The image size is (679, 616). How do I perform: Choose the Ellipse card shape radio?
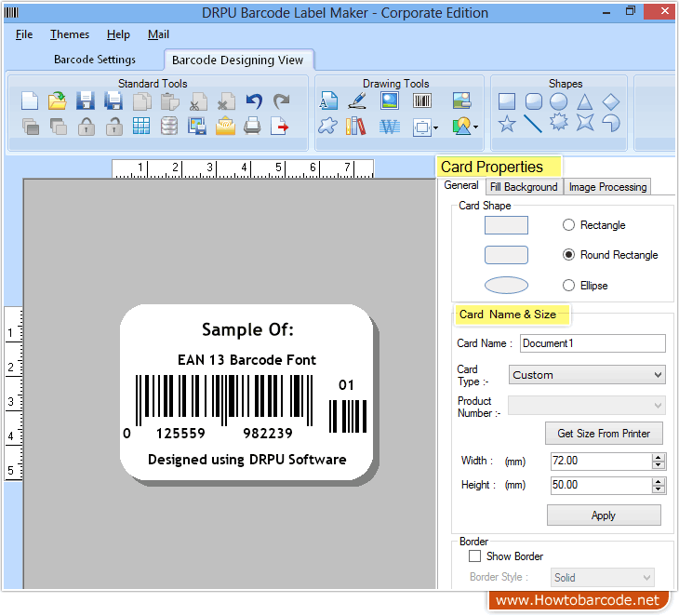(x=568, y=285)
